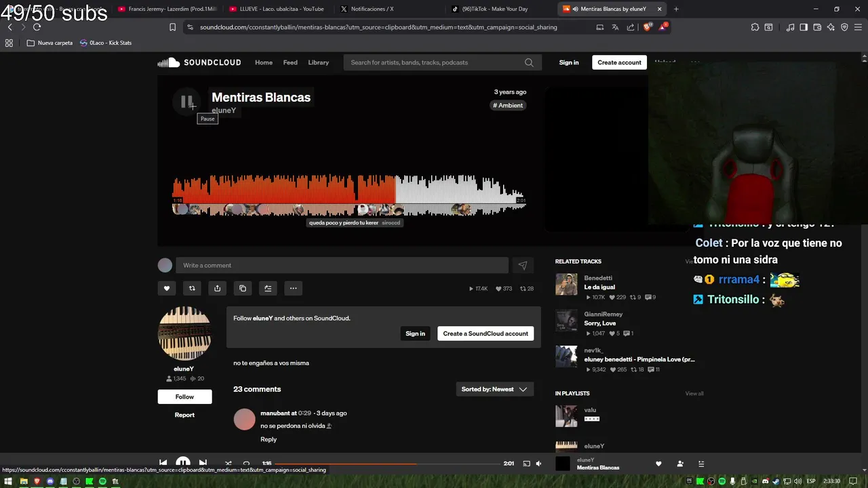Focus the Write a comment field
The width and height of the screenshot is (868, 488).
click(342, 266)
